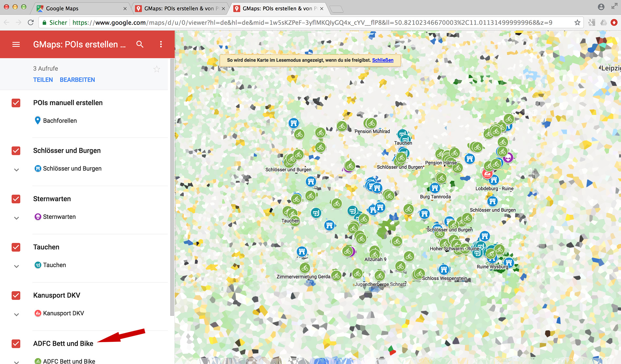The width and height of the screenshot is (621, 364).
Task: Expand the Schlösser und Burgen layer list
Action: point(16,170)
